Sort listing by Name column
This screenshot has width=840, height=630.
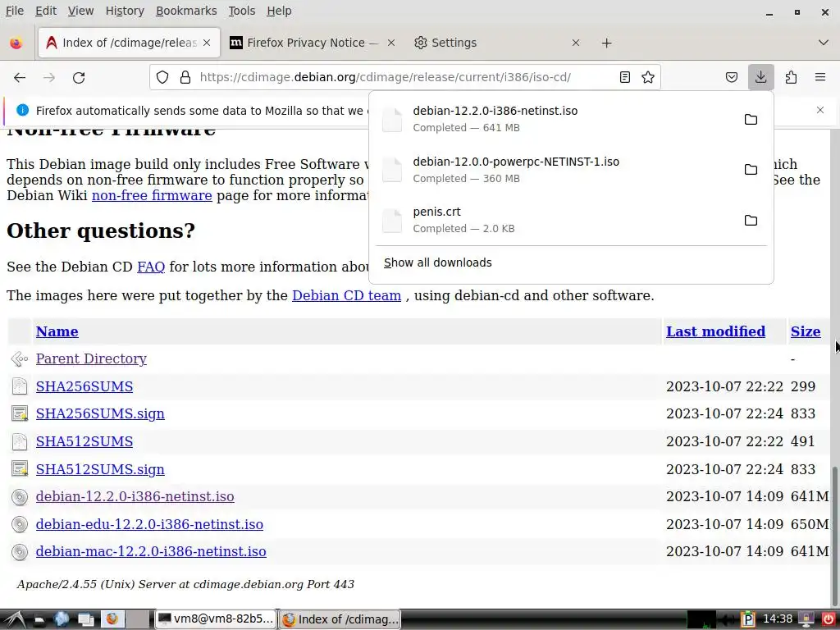(x=57, y=331)
